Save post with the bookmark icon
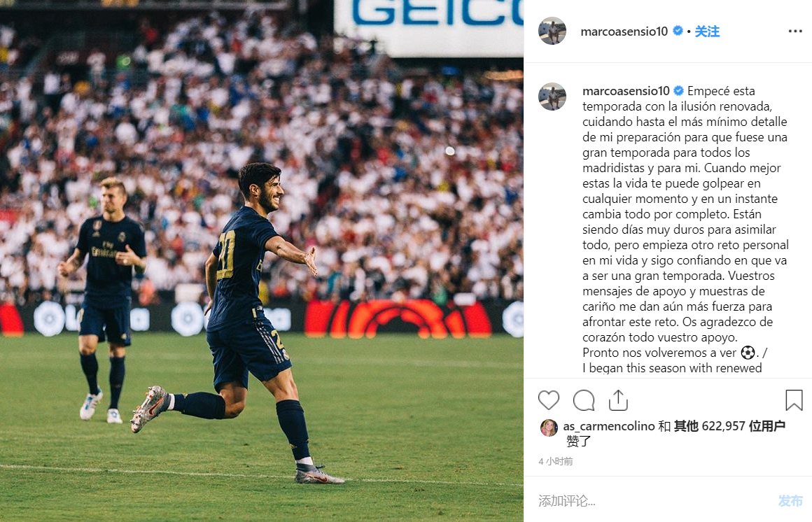 (794, 400)
